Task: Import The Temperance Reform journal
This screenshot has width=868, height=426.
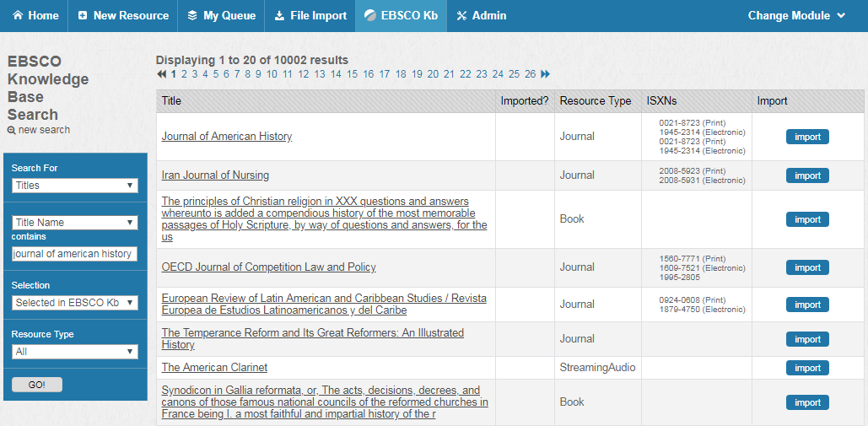Action: click(x=807, y=339)
